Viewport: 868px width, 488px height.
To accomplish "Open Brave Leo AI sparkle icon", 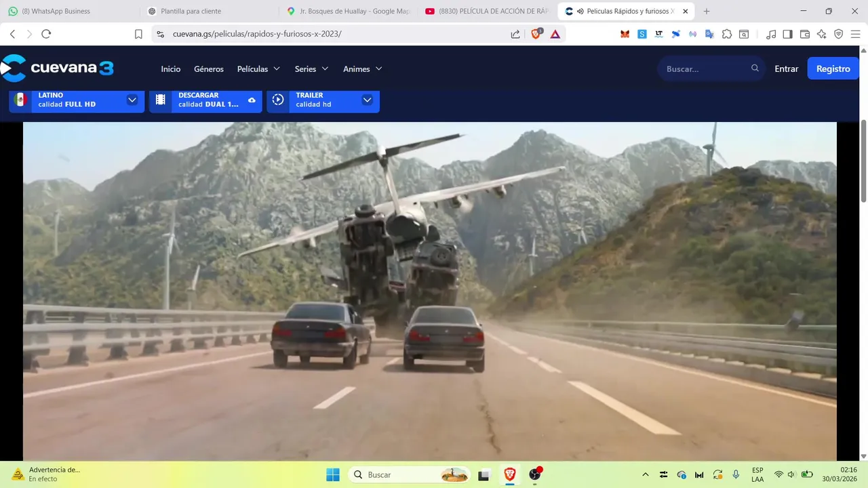I will click(822, 34).
